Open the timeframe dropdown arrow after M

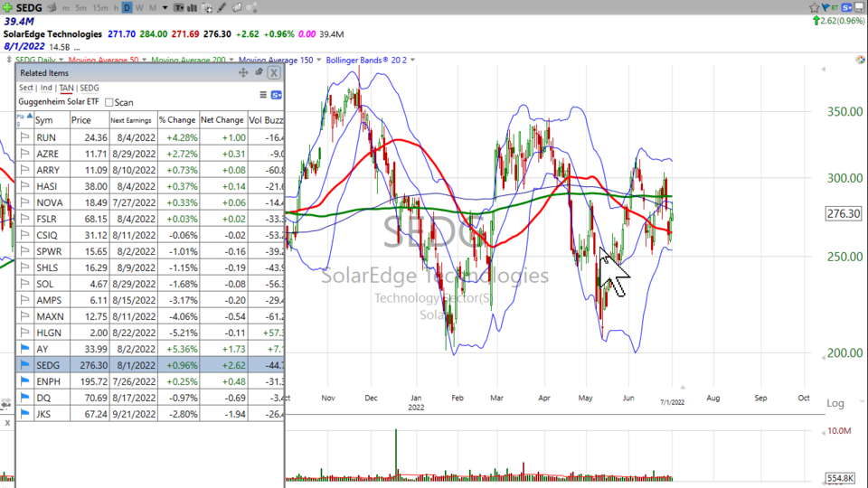tap(165, 8)
